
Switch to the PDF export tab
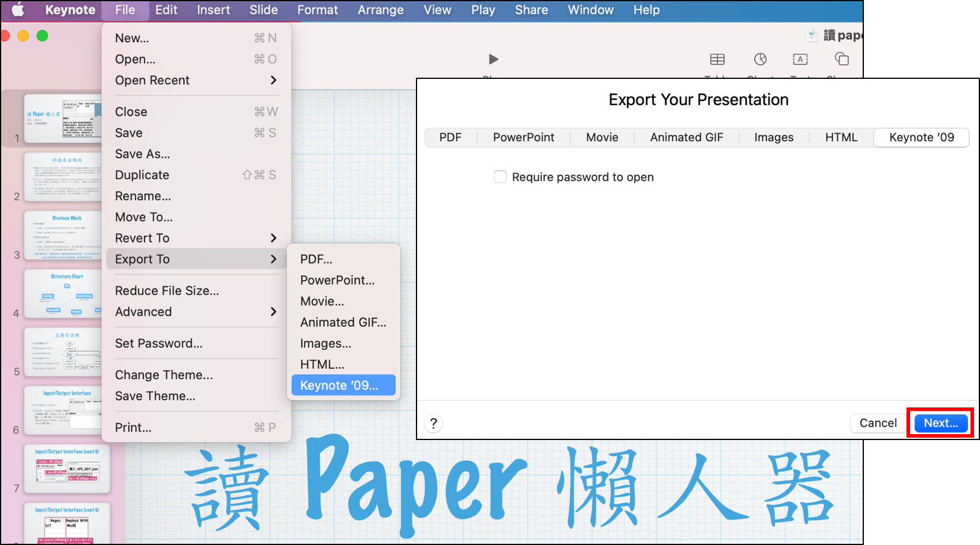point(450,138)
